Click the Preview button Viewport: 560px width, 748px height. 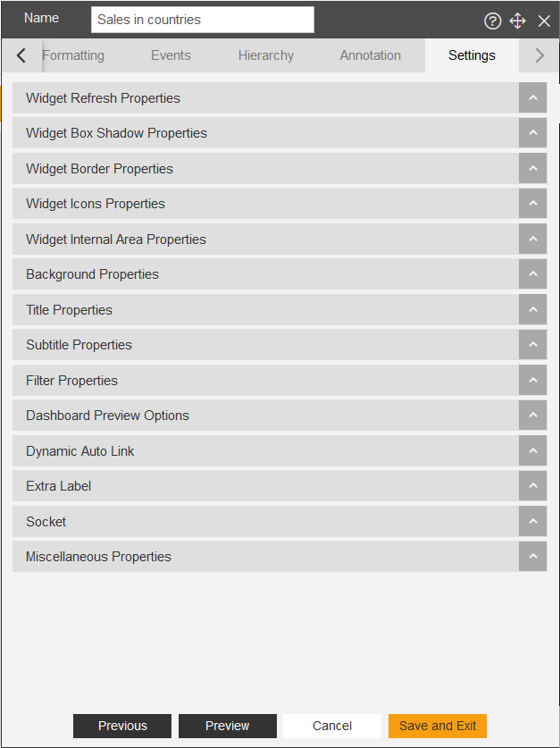tap(228, 726)
